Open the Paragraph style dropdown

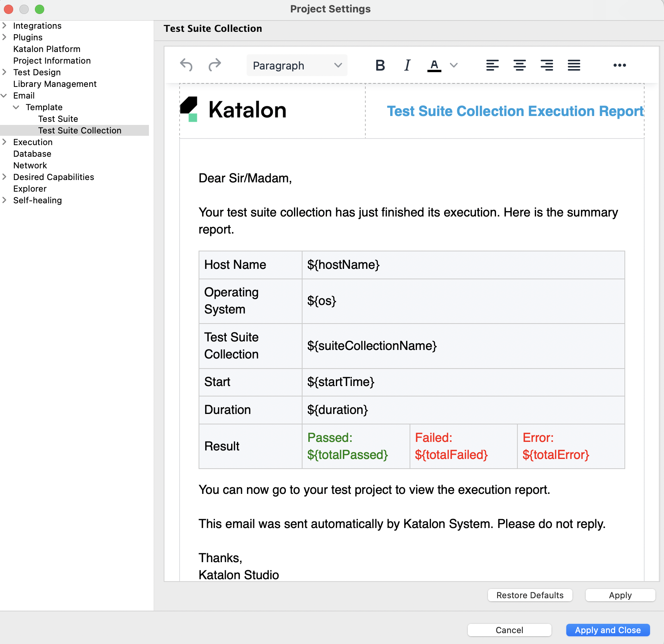coord(297,65)
